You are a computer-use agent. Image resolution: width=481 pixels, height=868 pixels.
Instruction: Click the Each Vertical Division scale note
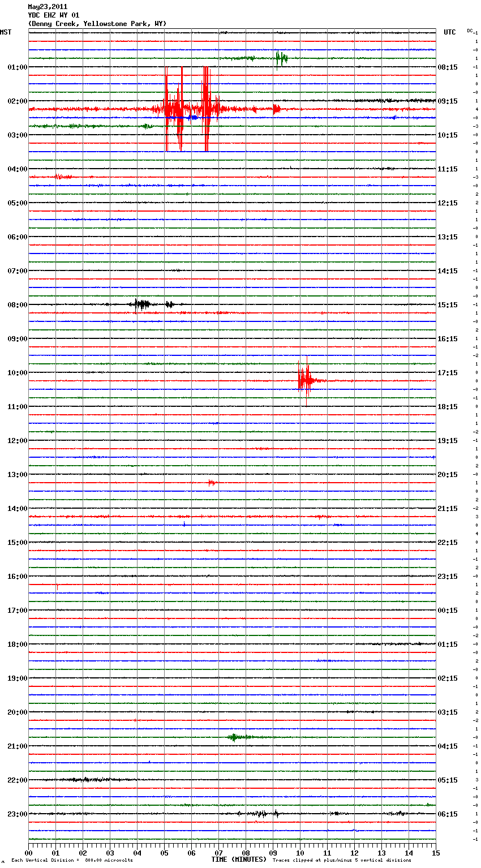tap(72, 861)
